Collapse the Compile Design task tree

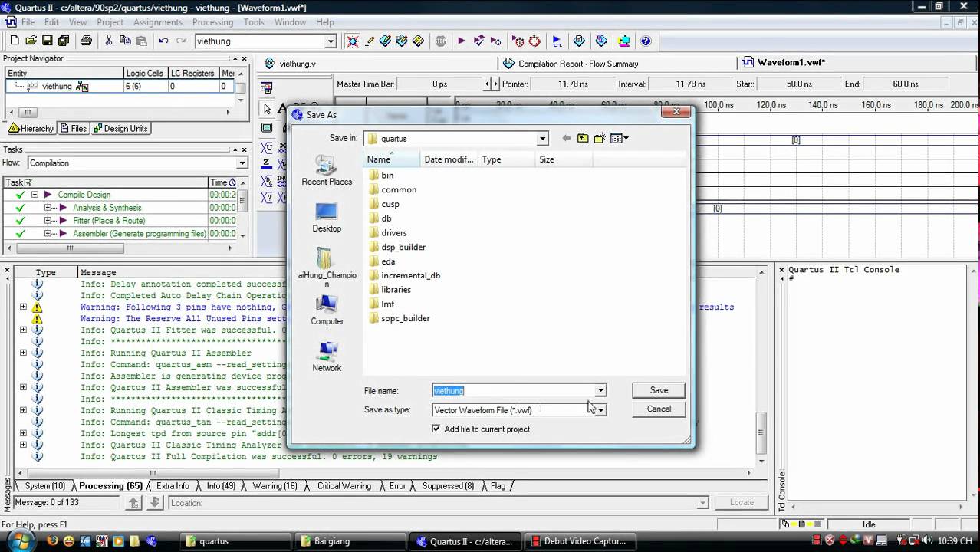35,195
